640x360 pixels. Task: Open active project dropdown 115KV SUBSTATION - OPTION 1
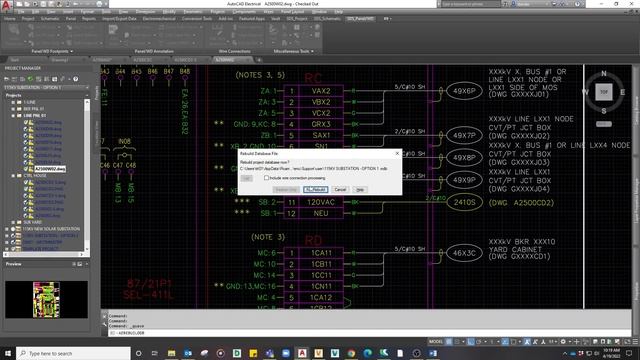click(46, 87)
